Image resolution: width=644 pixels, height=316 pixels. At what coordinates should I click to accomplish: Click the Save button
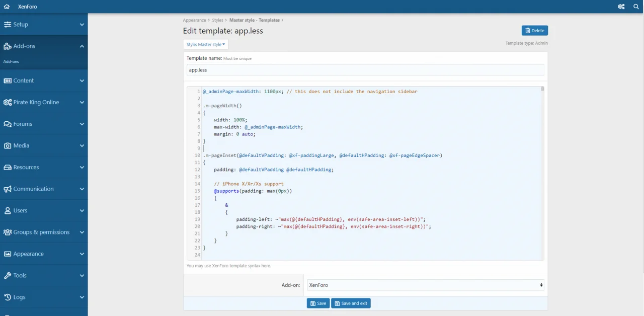(318, 303)
